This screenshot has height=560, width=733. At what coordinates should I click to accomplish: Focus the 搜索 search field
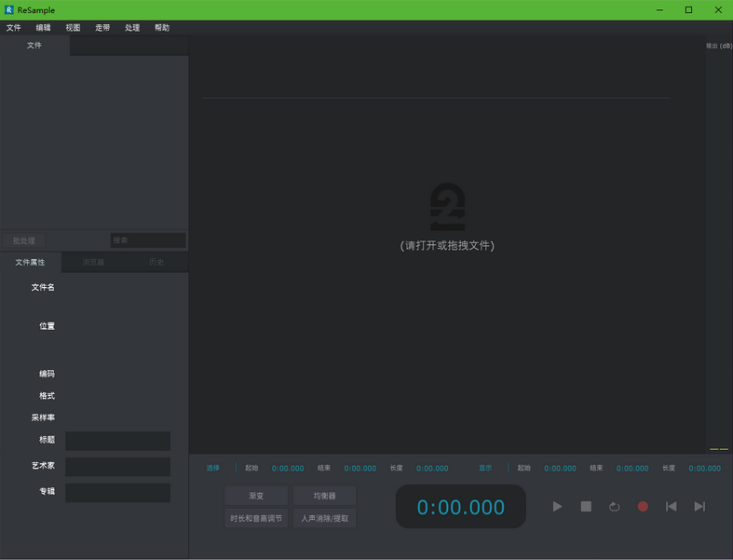click(148, 240)
